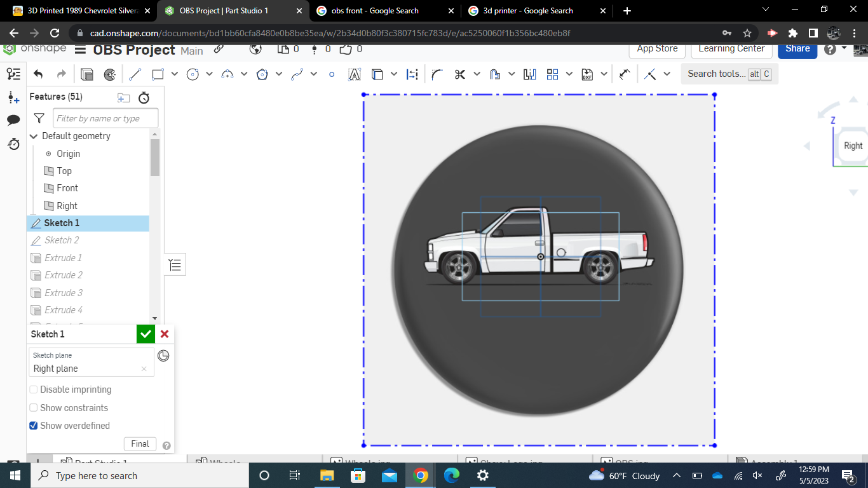Open the constraint tools dropdown
This screenshot has width=868, height=488.
tap(667, 74)
